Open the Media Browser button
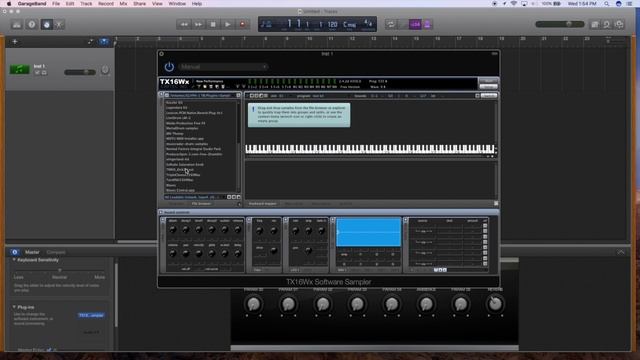The image size is (640, 360). (x=619, y=24)
